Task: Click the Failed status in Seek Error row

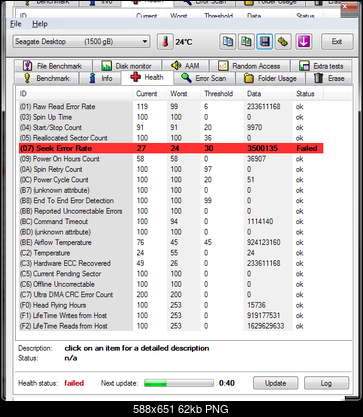Action: click(307, 148)
